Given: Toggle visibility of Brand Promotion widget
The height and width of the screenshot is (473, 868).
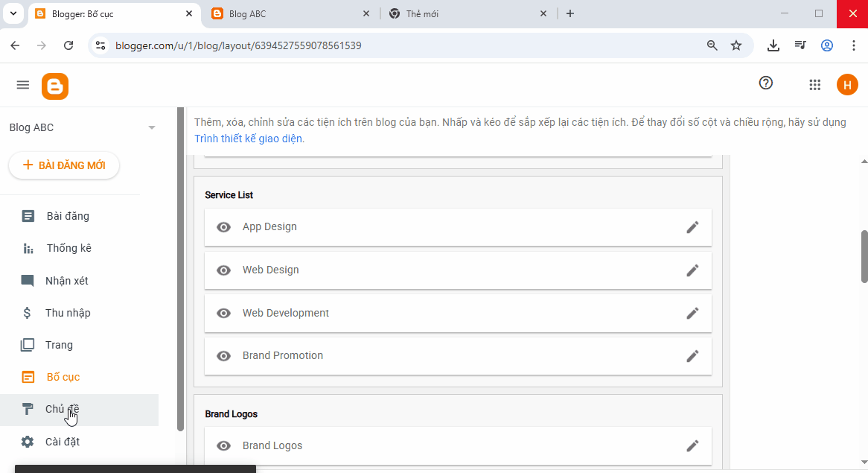Looking at the screenshot, I should pos(223,356).
